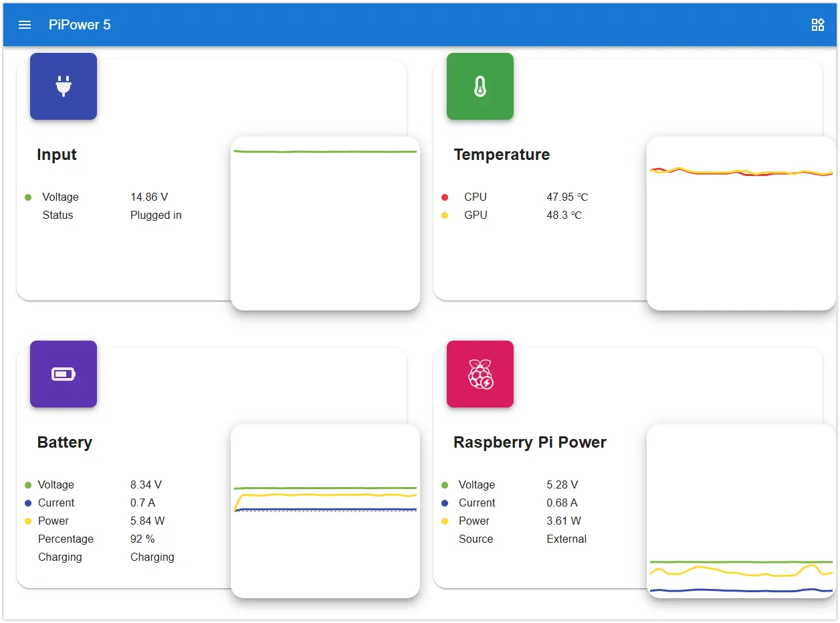Select the 3.61 W Raspberry Pi power
This screenshot has width=840, height=623.
(564, 521)
